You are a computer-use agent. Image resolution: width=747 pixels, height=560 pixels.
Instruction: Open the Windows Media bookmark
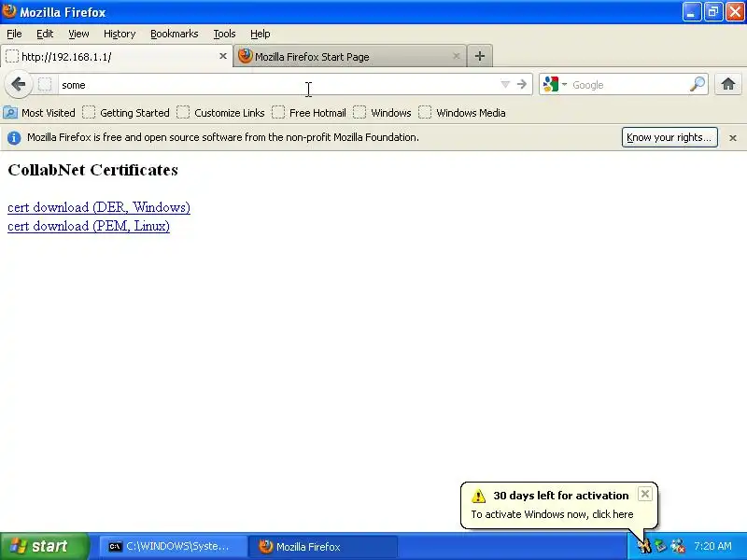[462, 113]
